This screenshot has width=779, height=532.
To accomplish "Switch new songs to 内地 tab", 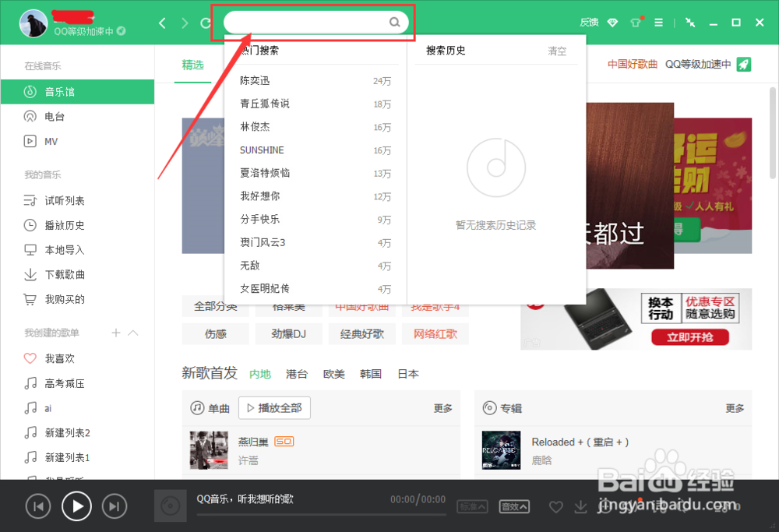I will (260, 374).
